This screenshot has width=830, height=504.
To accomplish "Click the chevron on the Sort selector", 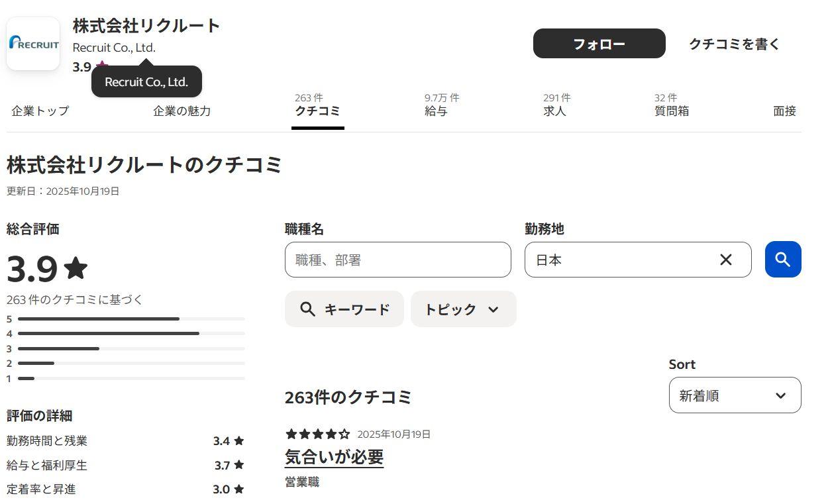I will pyautogui.click(x=780, y=395).
